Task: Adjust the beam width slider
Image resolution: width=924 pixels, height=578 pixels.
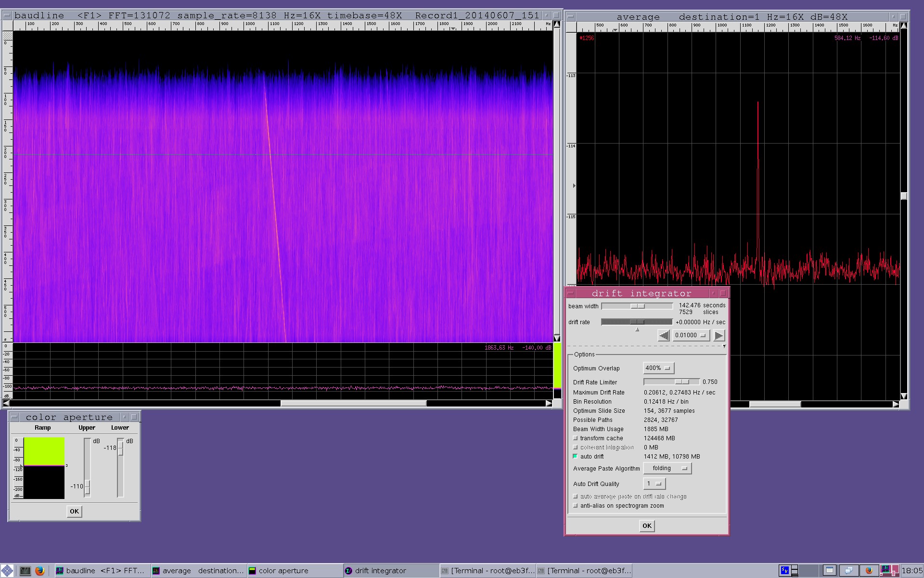Action: pyautogui.click(x=637, y=306)
